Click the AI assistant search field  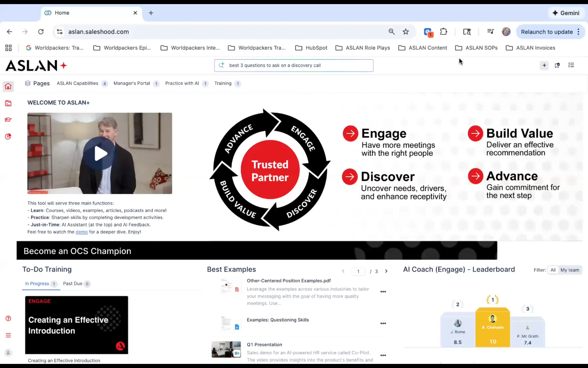click(x=294, y=65)
